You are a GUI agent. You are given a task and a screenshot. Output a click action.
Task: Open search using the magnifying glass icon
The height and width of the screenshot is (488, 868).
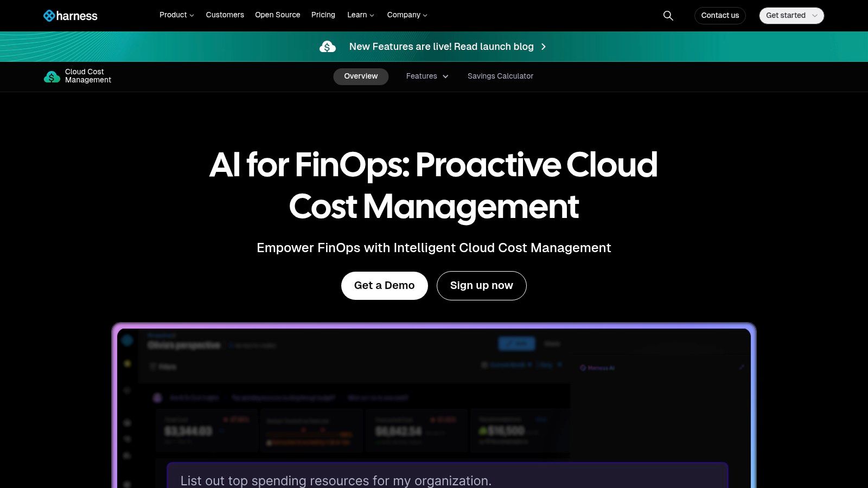668,16
